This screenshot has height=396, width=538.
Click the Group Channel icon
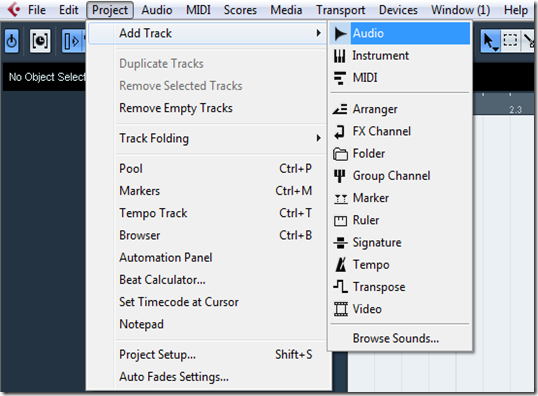[340, 176]
